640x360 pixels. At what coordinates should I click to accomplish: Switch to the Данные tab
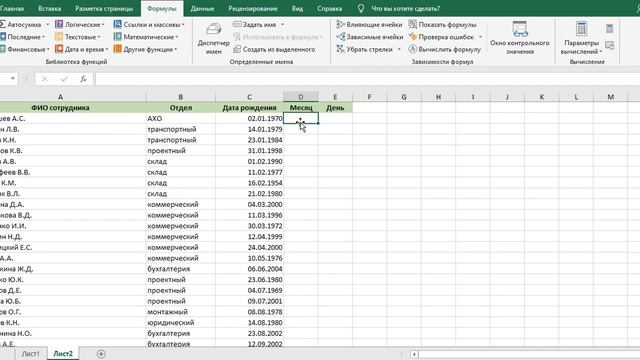(202, 8)
